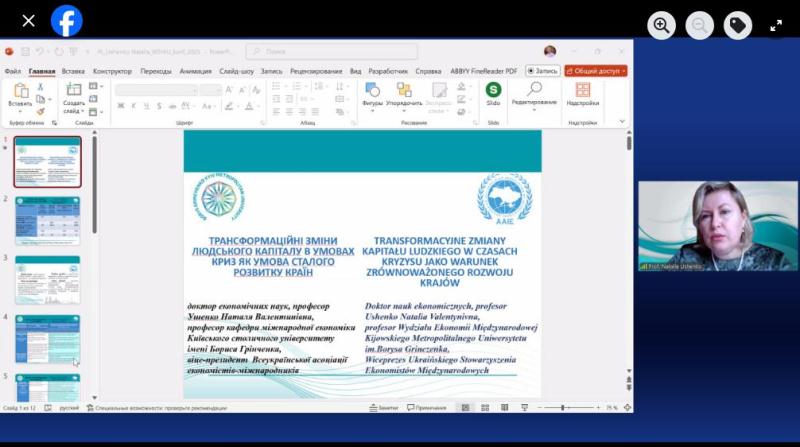The width and height of the screenshot is (800, 447).
Task: Click the Вставить paste icon
Action: tap(20, 94)
